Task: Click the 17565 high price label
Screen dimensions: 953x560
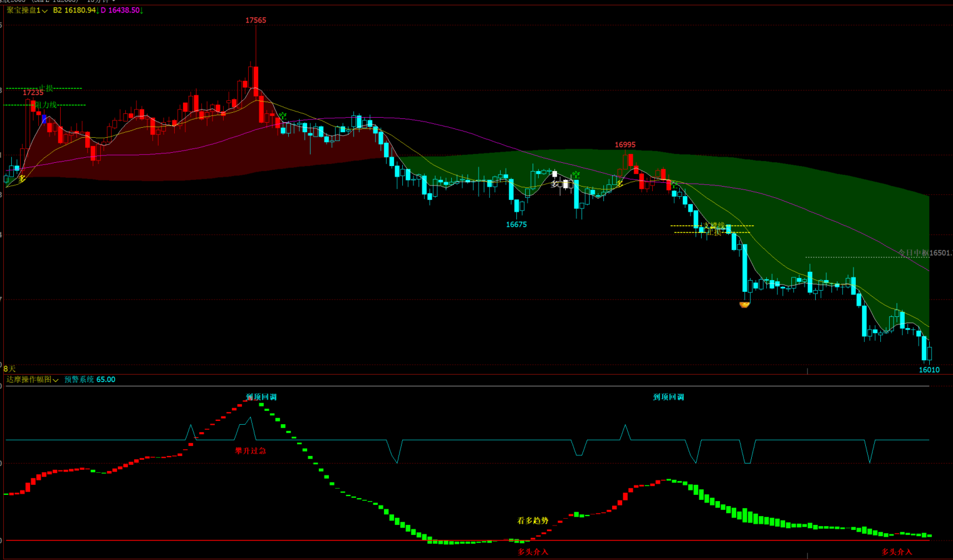Action: tap(256, 20)
